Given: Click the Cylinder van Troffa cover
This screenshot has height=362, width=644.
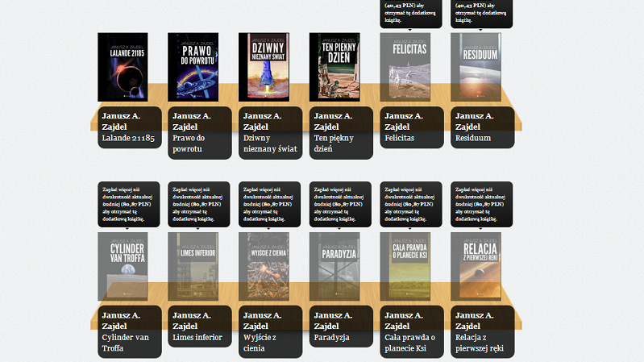Looking at the screenshot, I should tap(123, 267).
